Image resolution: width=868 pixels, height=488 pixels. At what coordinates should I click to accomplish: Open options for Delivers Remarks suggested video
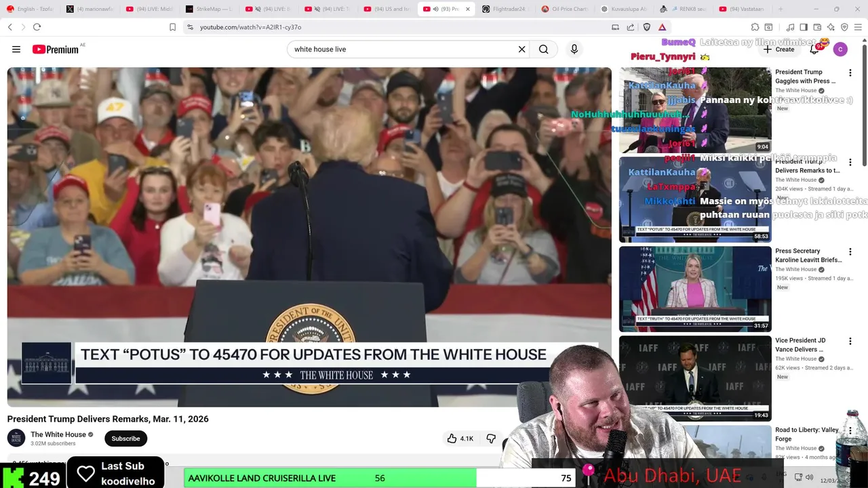pyautogui.click(x=850, y=162)
